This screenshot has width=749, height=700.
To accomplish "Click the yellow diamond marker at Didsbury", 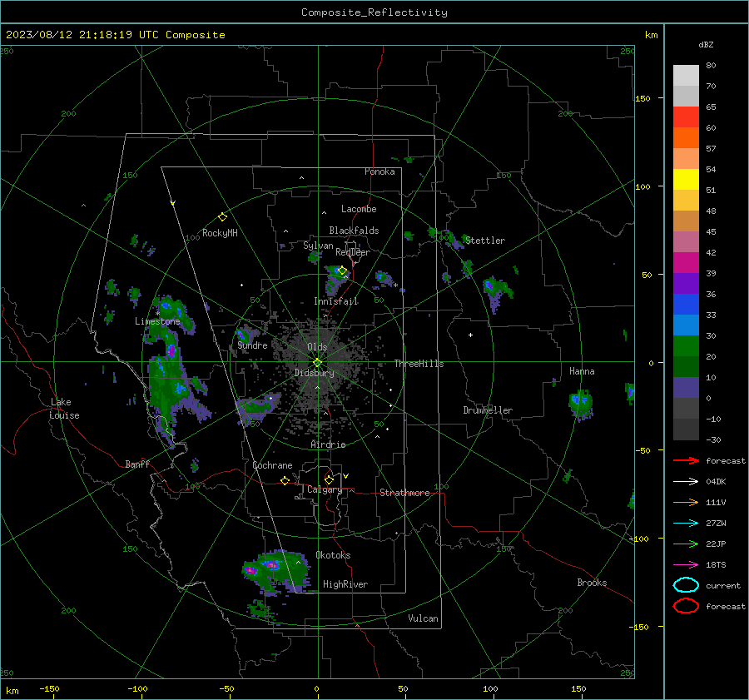I will (x=317, y=363).
